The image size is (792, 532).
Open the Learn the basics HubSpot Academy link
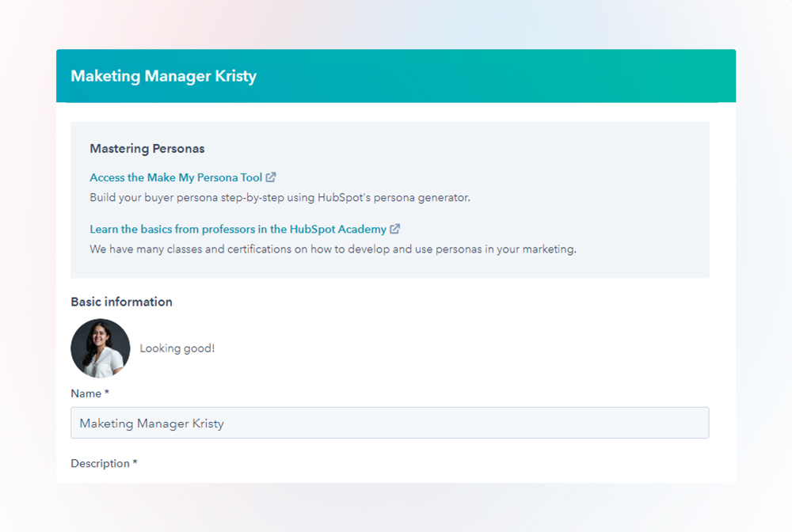tap(238, 229)
